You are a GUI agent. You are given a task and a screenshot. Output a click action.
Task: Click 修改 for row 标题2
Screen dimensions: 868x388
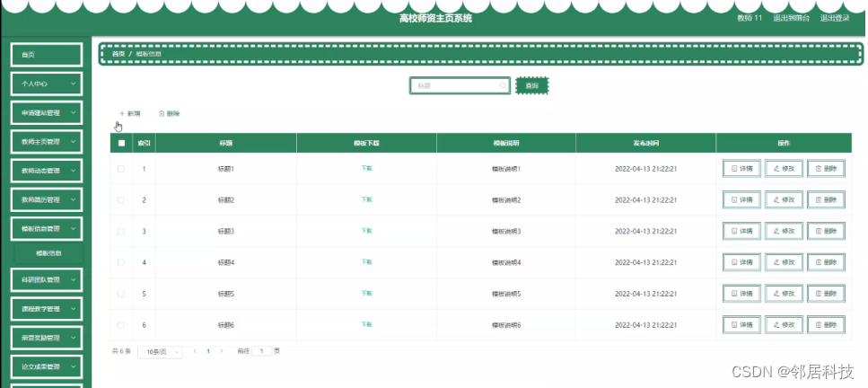click(x=784, y=199)
